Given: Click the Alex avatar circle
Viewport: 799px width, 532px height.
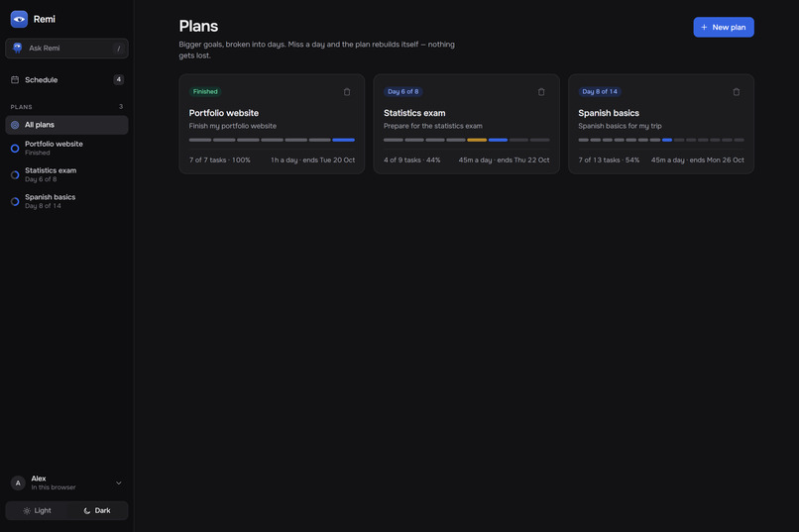Looking at the screenshot, I should click(18, 482).
